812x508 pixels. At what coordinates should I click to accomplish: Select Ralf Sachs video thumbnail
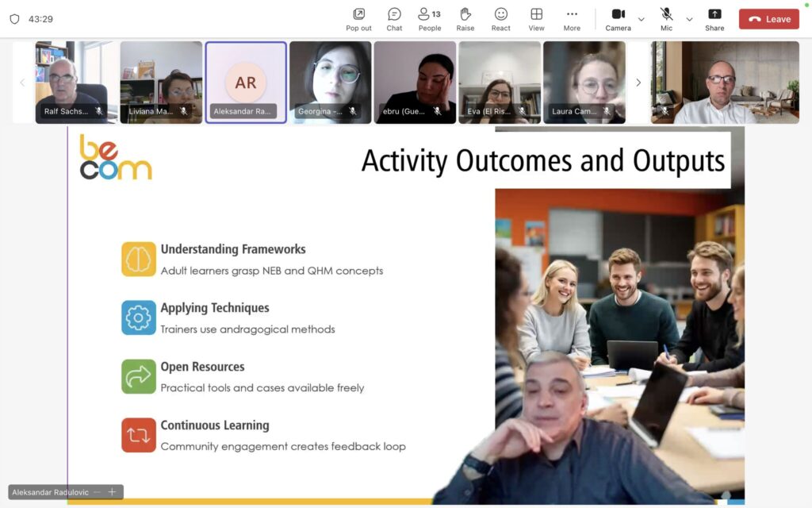click(x=76, y=83)
